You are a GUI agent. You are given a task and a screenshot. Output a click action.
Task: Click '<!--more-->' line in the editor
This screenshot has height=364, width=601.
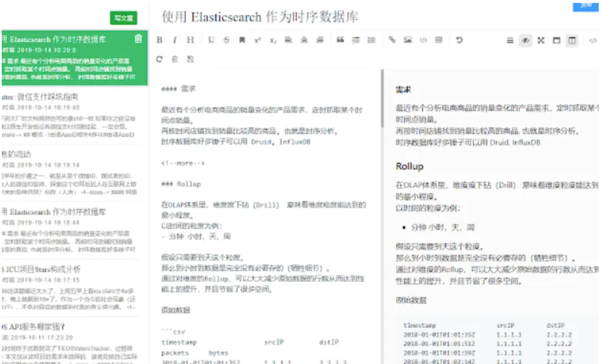point(183,163)
